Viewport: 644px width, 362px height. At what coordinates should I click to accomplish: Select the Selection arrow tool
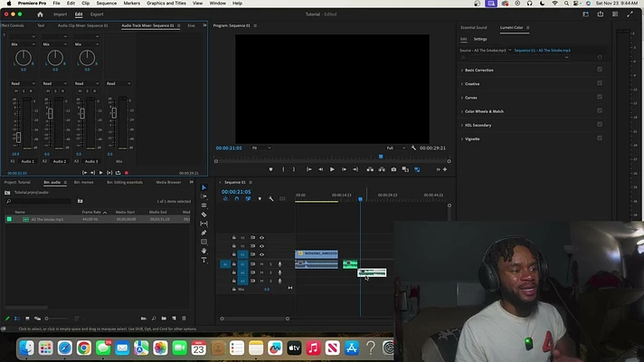[204, 187]
